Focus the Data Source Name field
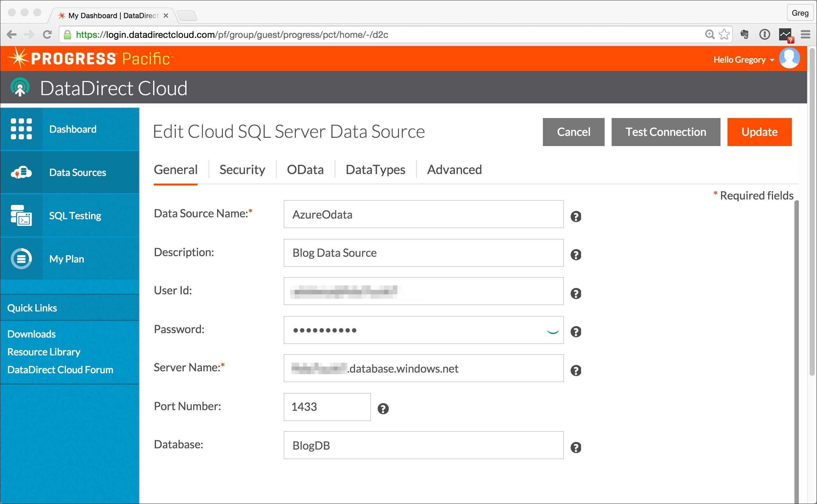The image size is (817, 504). [423, 214]
